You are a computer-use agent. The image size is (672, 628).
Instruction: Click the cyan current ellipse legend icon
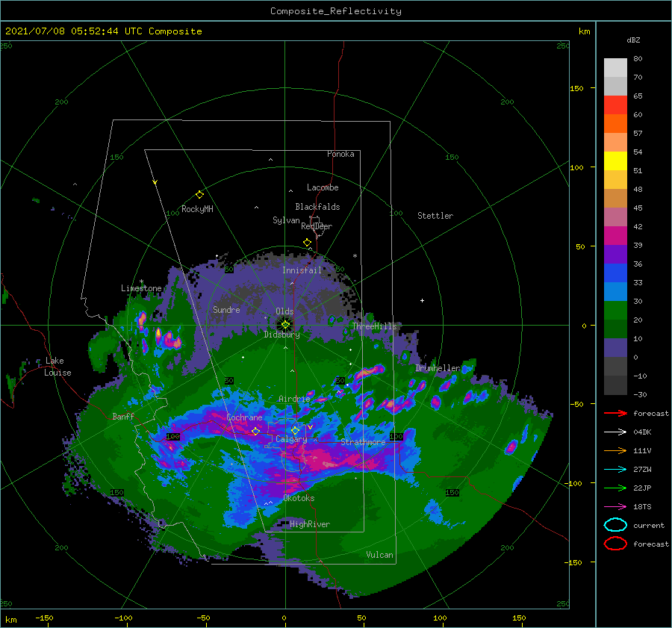coord(615,525)
